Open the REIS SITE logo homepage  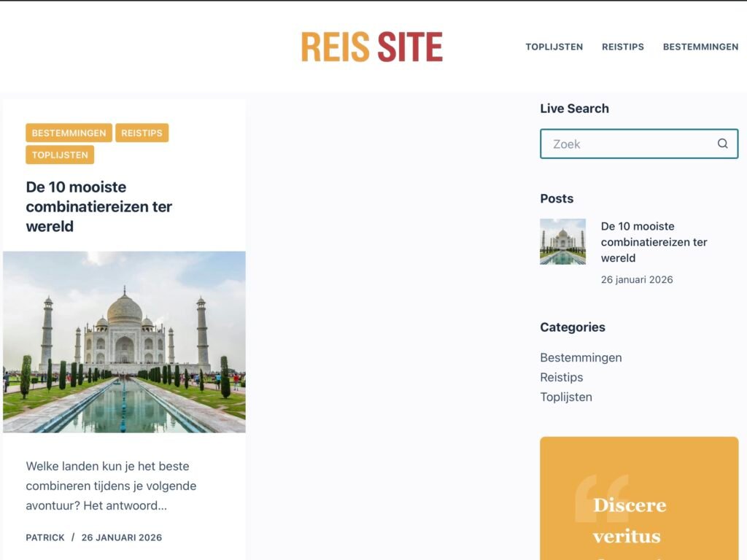tap(372, 47)
